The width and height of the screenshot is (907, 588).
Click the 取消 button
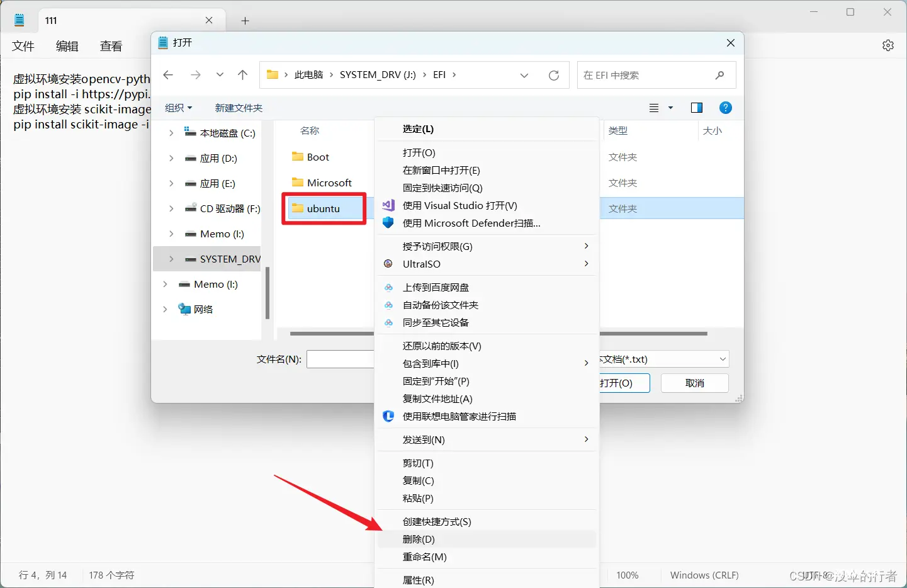tap(695, 383)
